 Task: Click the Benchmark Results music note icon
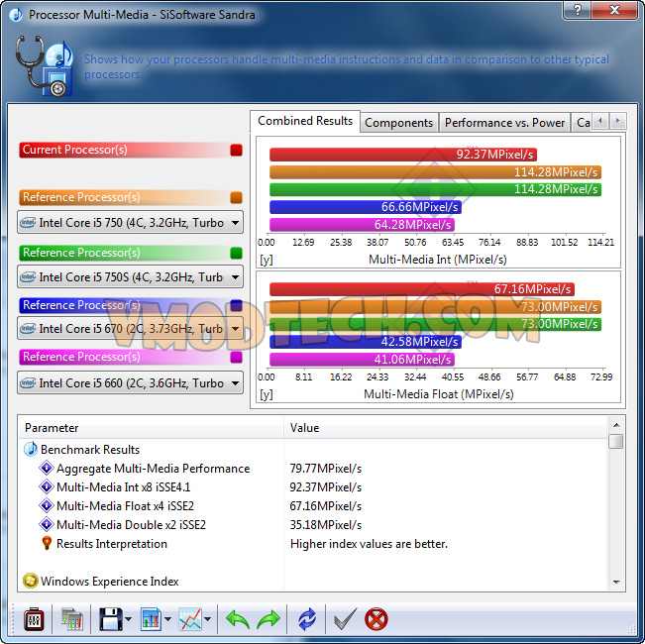tap(31, 449)
